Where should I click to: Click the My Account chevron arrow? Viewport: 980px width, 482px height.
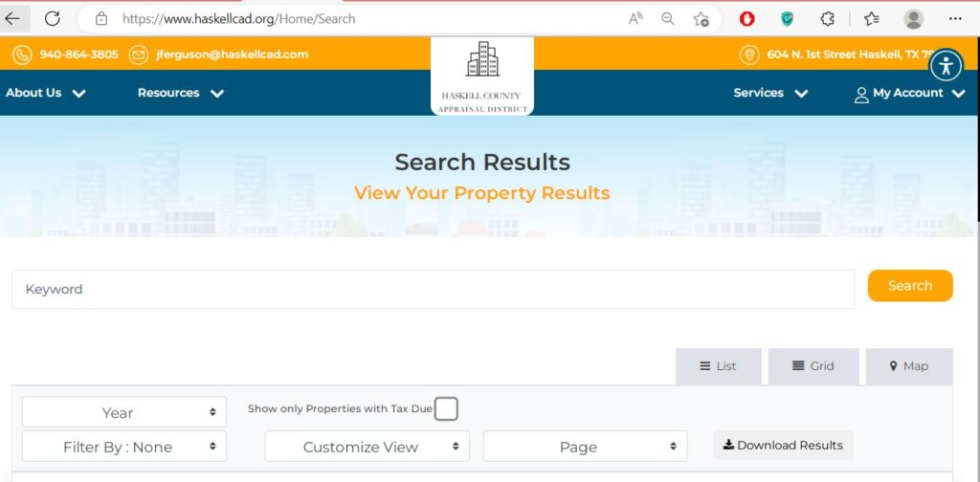tap(959, 94)
